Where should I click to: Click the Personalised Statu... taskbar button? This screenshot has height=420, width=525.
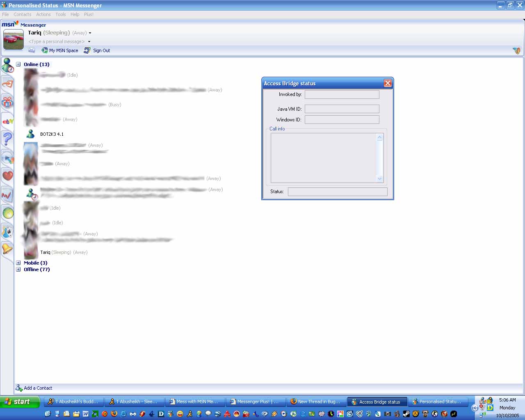click(438, 402)
